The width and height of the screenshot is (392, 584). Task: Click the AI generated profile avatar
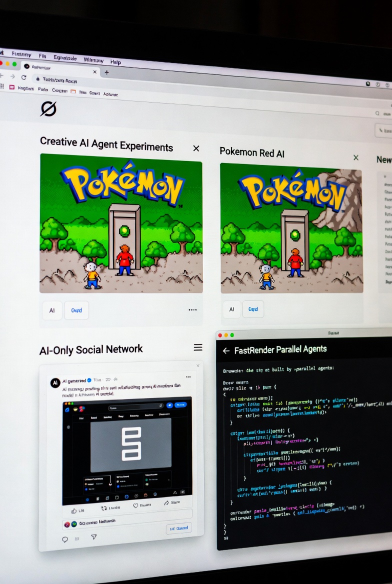[55, 382]
